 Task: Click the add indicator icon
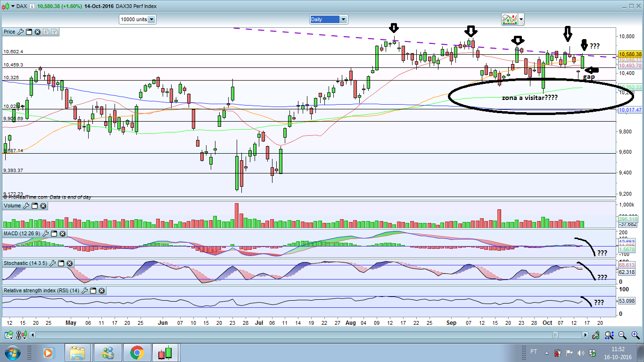point(509,19)
